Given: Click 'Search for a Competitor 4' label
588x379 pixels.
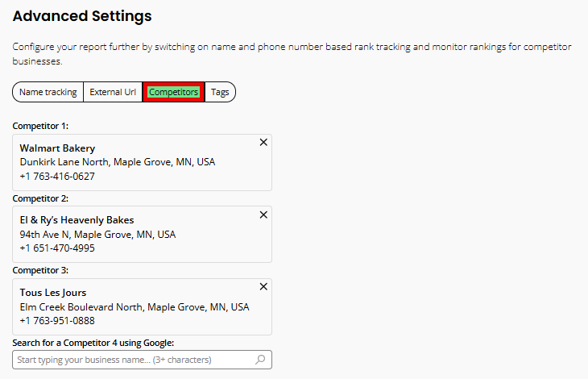Looking at the screenshot, I should 93,343.
